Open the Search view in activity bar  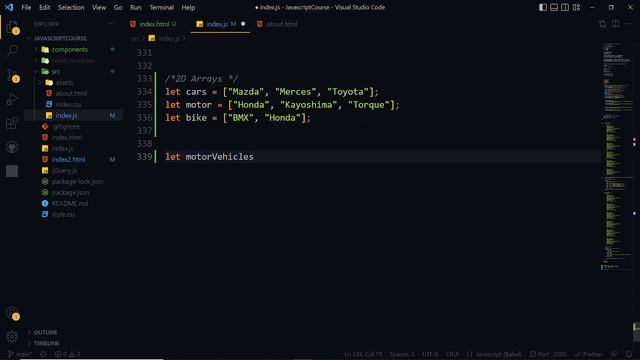[x=12, y=51]
